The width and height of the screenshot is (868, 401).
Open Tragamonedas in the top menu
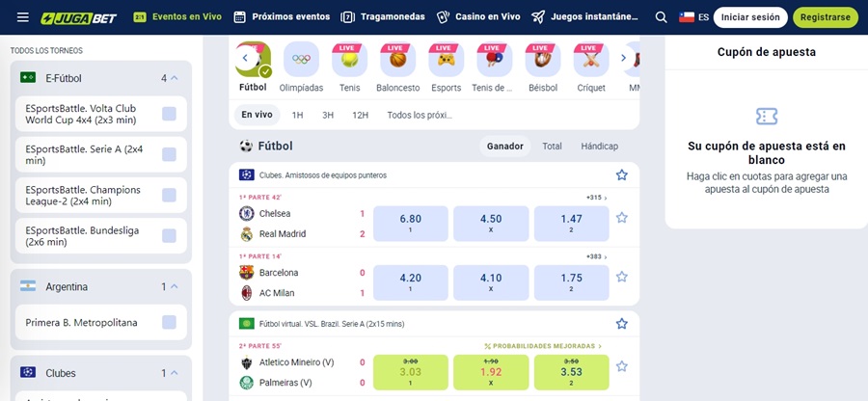[383, 17]
